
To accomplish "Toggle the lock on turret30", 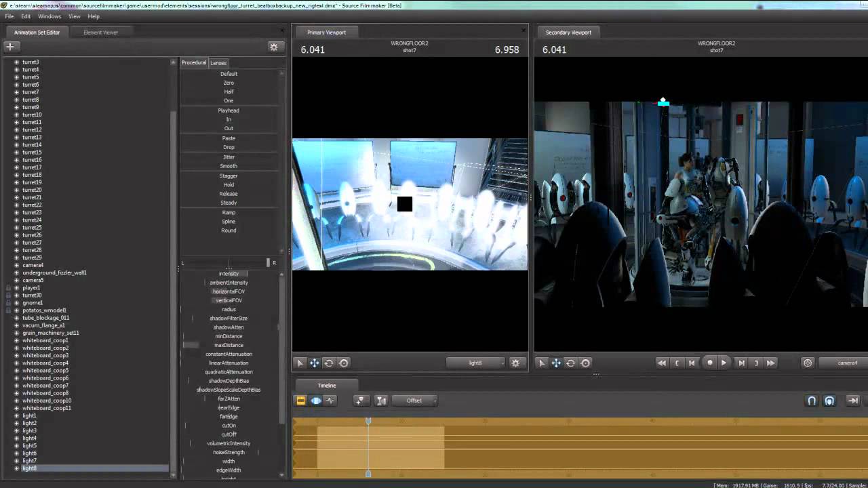I will pos(8,296).
